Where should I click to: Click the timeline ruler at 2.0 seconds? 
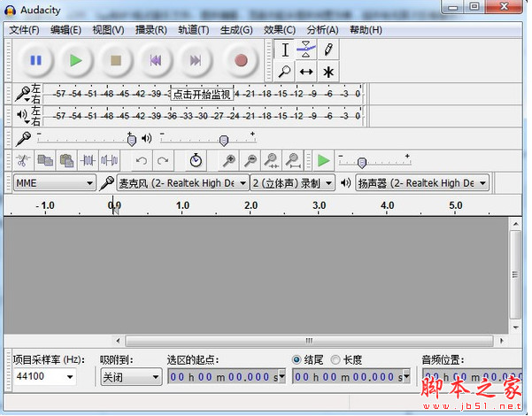pos(251,205)
